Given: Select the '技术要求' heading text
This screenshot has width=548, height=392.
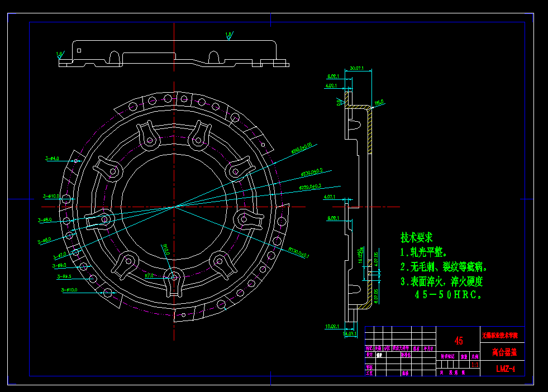Looking at the screenshot, I should (417, 237).
